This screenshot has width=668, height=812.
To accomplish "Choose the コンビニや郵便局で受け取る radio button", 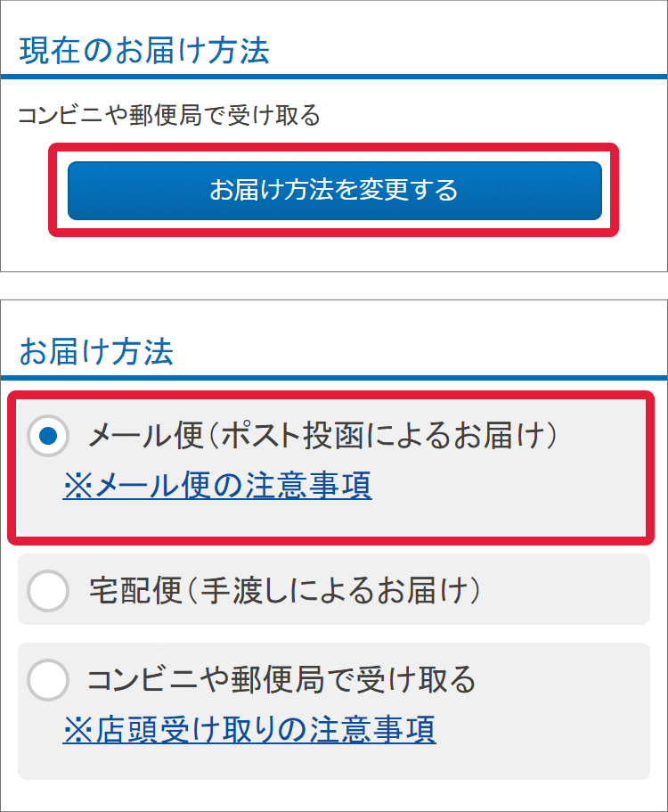I will [49, 681].
